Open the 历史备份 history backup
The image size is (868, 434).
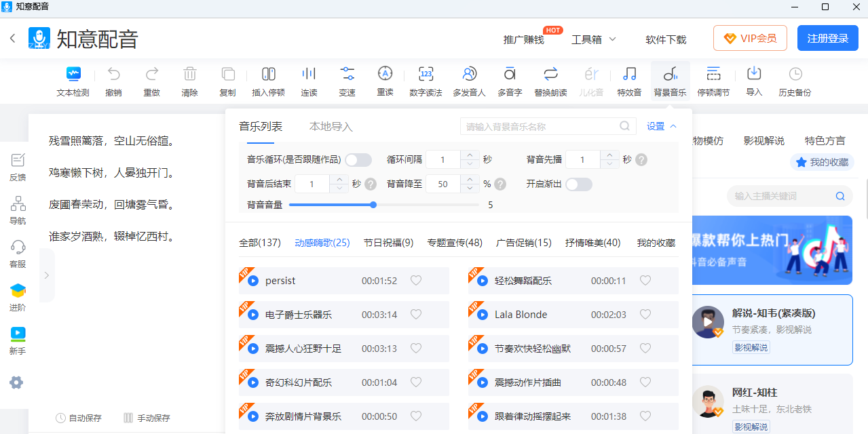pos(795,81)
